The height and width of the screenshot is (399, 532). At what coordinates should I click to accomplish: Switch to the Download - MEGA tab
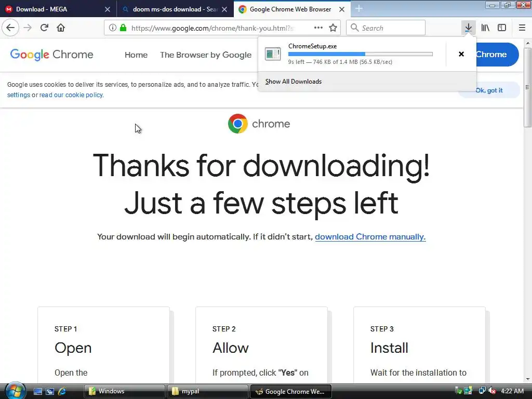point(58,9)
